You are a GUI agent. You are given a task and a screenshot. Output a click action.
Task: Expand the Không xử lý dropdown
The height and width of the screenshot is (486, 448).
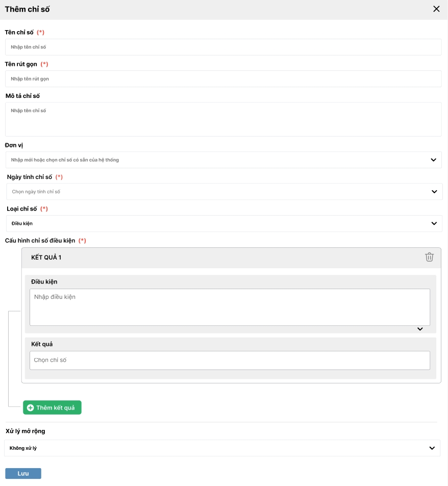(214, 448)
